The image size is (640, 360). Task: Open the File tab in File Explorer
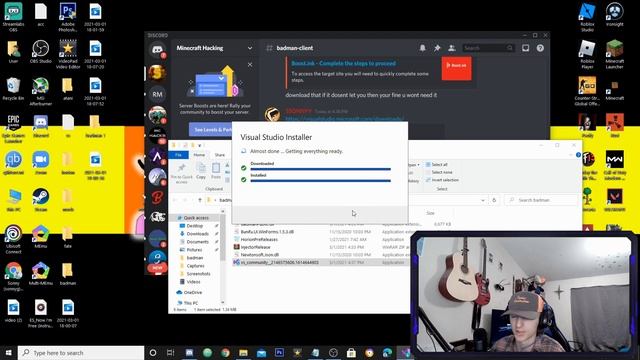tap(178, 155)
